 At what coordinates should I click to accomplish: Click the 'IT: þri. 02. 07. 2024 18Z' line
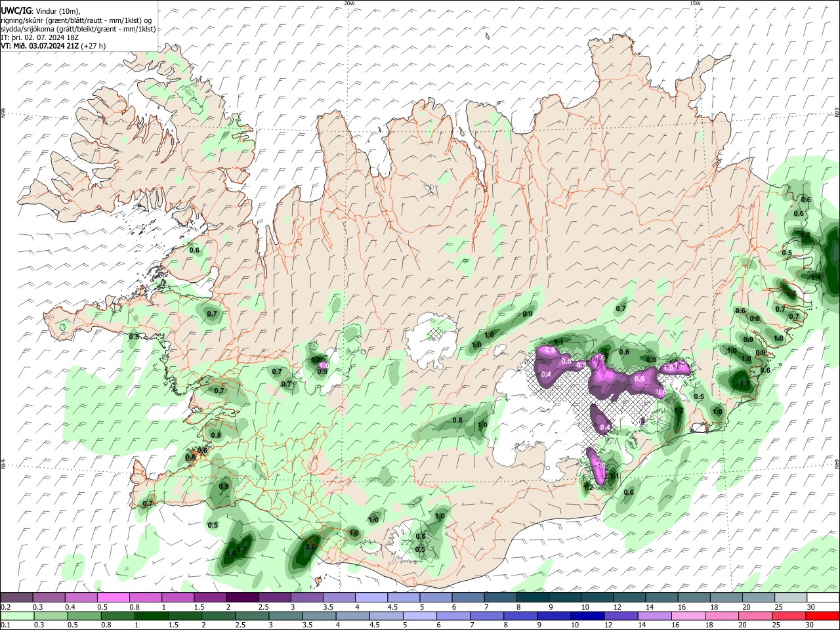point(40,37)
